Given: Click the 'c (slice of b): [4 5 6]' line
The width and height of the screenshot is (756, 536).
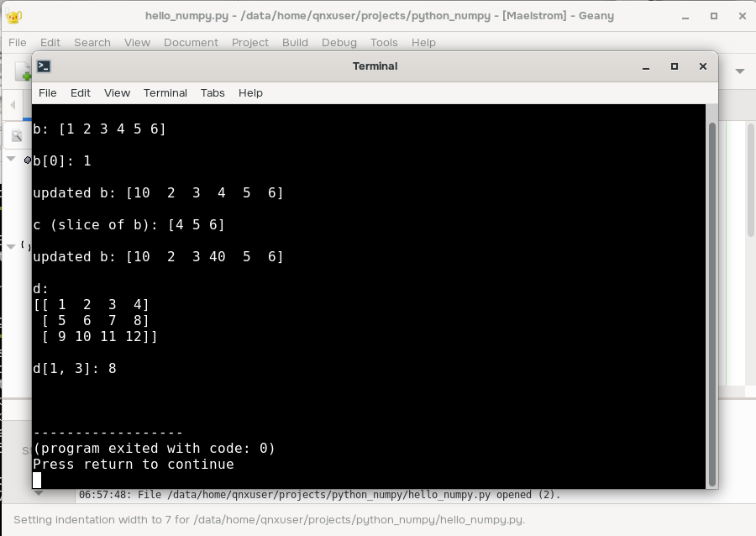Looking at the screenshot, I should [129, 224].
